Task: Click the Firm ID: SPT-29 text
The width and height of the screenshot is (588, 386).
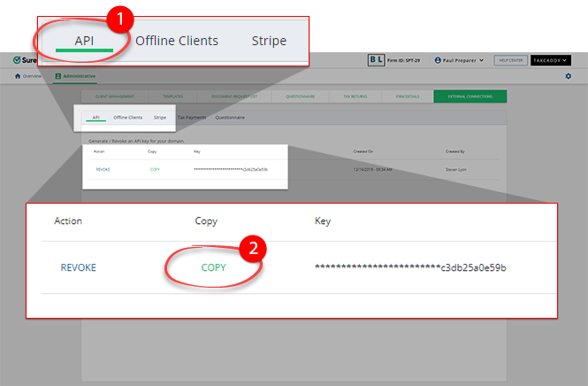Action: click(403, 60)
